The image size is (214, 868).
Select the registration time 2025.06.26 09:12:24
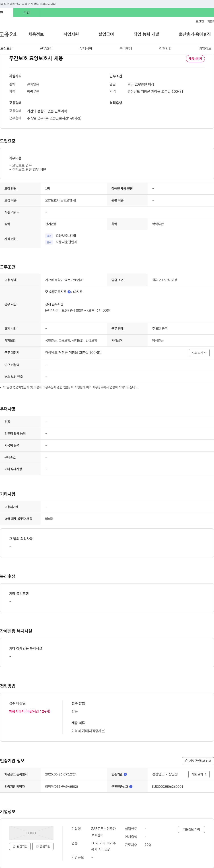(61, 774)
